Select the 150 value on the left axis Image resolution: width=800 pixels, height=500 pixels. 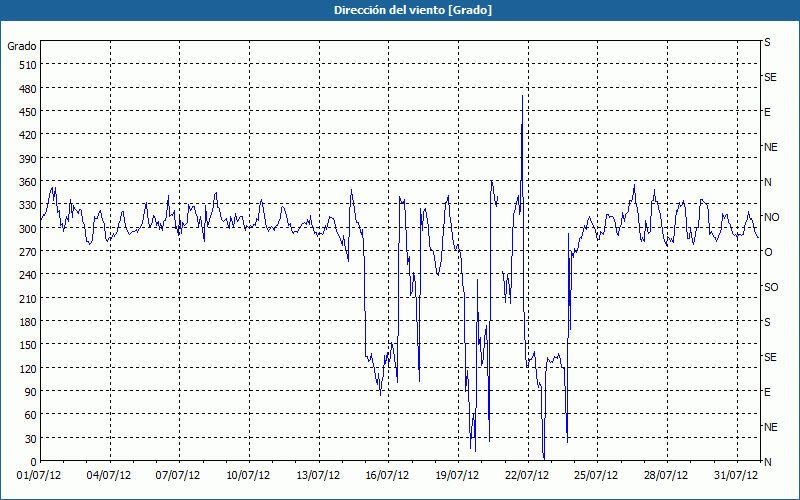[28, 345]
